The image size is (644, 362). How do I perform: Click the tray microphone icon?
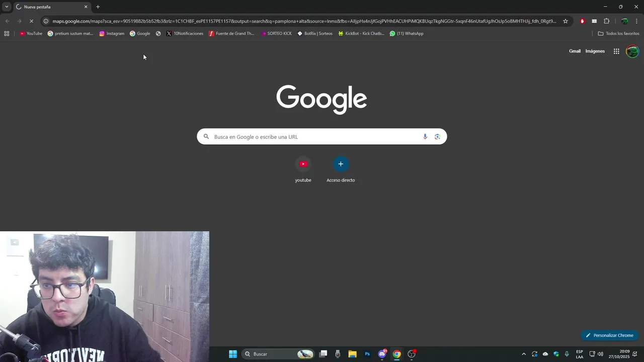point(567,354)
